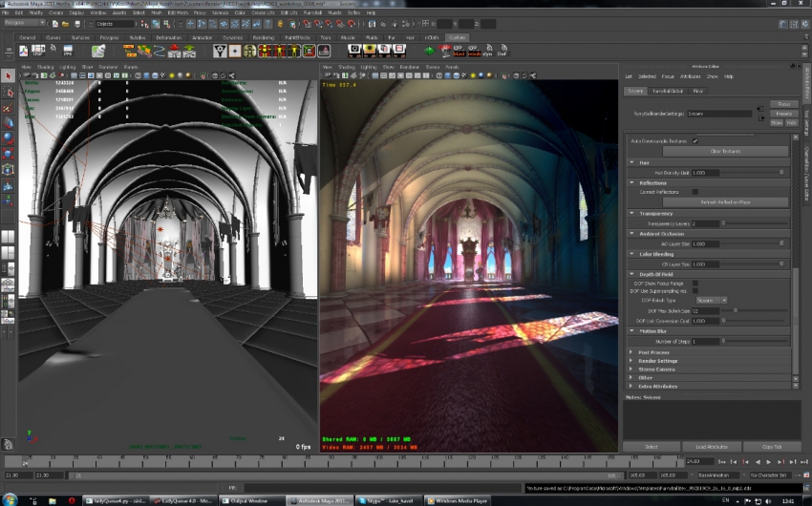Screen dimensions: 812x506
Task: Click the attribute editor output connection arrow icon
Action: [761, 118]
